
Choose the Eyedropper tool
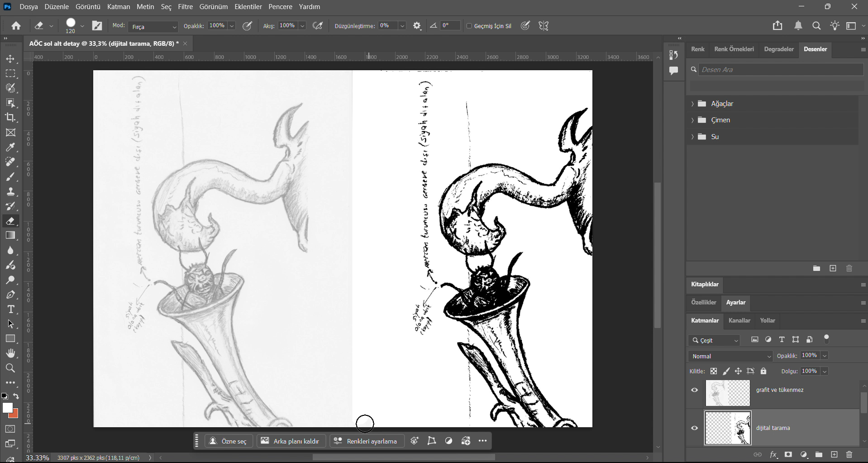coord(10,148)
